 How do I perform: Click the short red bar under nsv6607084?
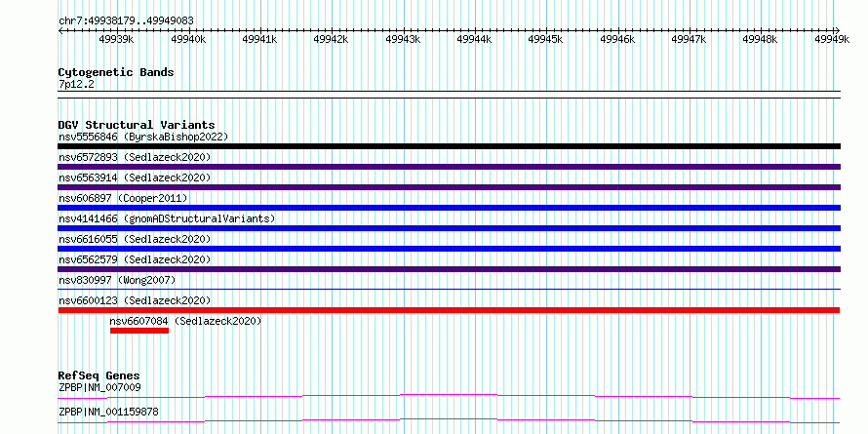tap(139, 331)
